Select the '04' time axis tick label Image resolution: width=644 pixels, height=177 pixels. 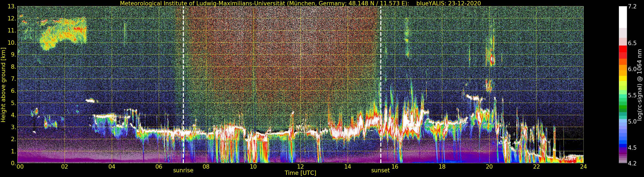click(x=112, y=167)
